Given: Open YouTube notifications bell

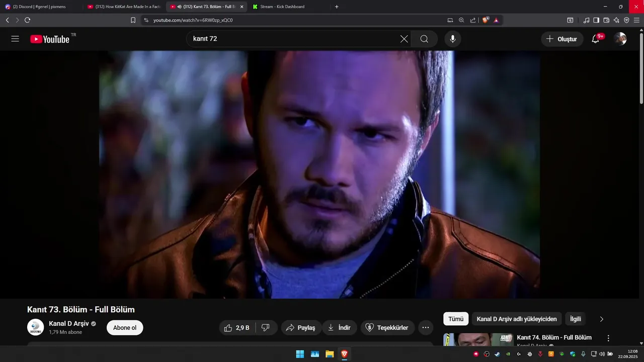Looking at the screenshot, I should [596, 39].
